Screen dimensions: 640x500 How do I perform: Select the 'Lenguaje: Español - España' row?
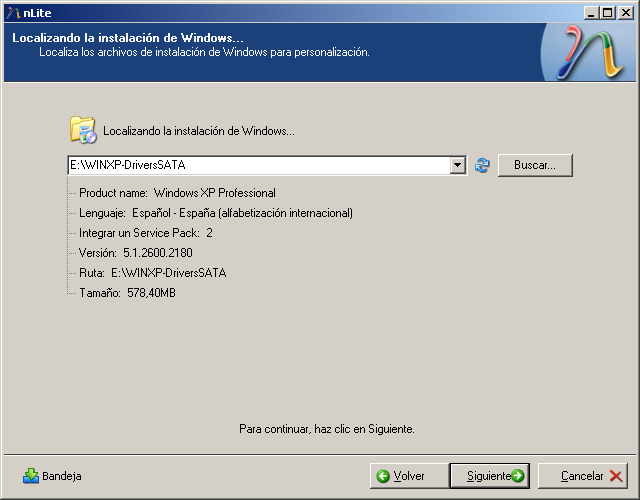pyautogui.click(x=216, y=213)
